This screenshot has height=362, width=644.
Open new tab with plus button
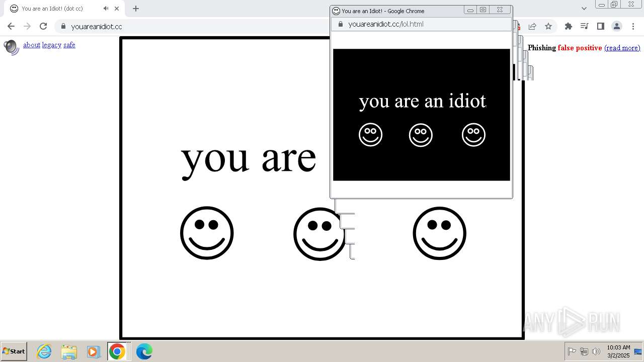[136, 9]
